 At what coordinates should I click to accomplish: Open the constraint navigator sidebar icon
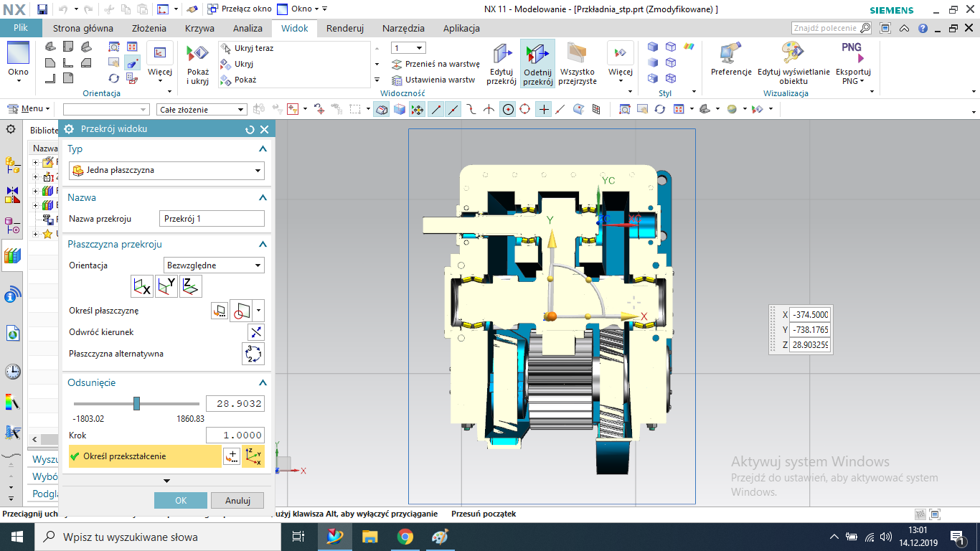tap(12, 194)
